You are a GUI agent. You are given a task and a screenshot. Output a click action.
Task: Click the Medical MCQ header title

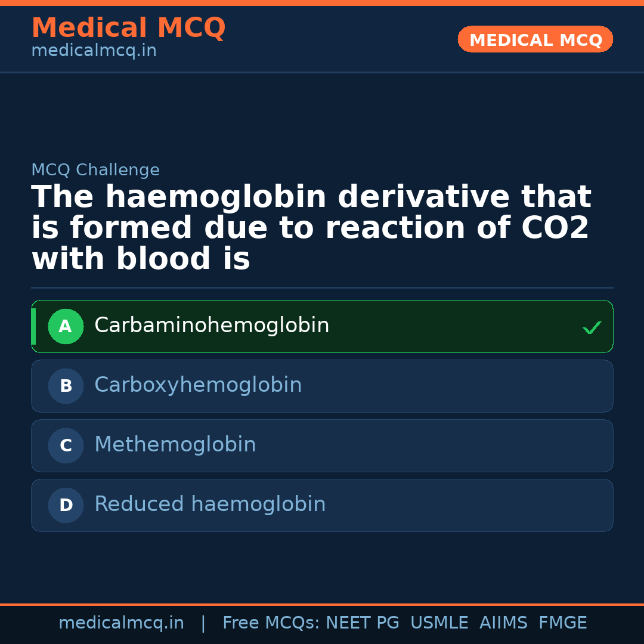point(128,28)
